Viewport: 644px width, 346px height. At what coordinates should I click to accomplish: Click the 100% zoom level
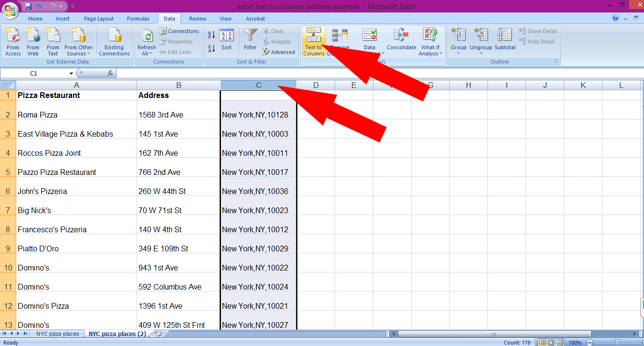coord(575,343)
